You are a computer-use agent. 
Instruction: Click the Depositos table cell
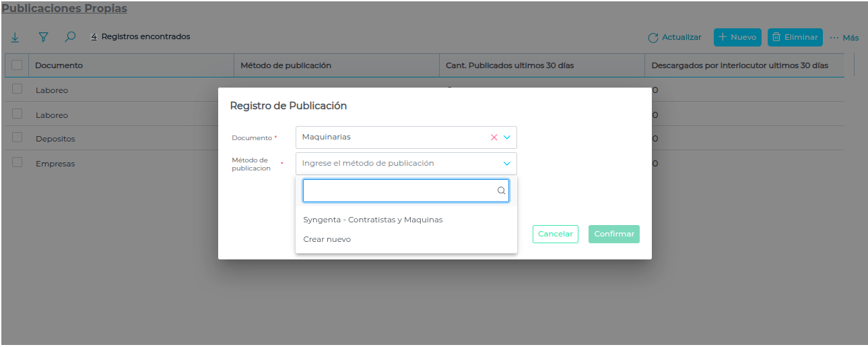tap(55, 139)
